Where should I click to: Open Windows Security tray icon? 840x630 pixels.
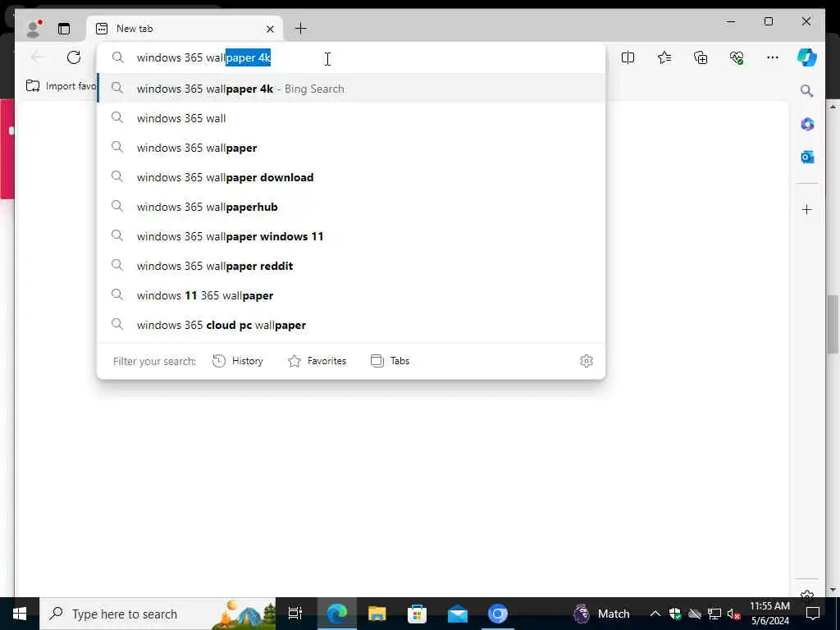[675, 614]
